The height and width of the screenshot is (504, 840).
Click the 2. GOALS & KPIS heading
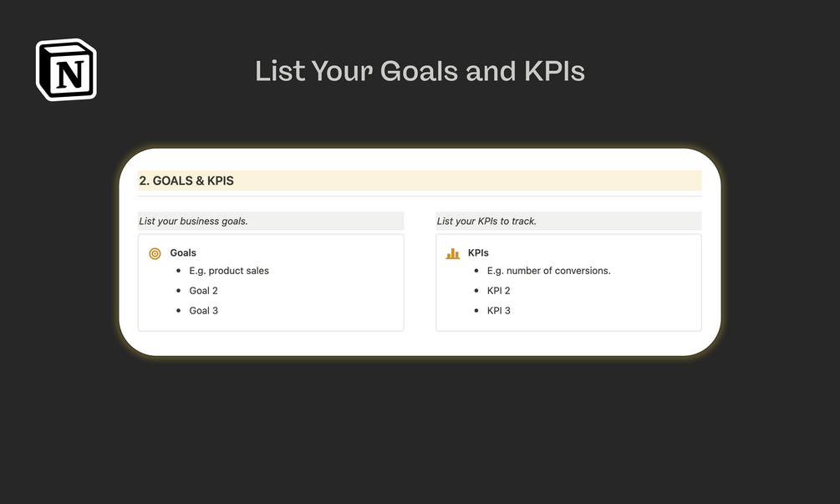tap(186, 181)
